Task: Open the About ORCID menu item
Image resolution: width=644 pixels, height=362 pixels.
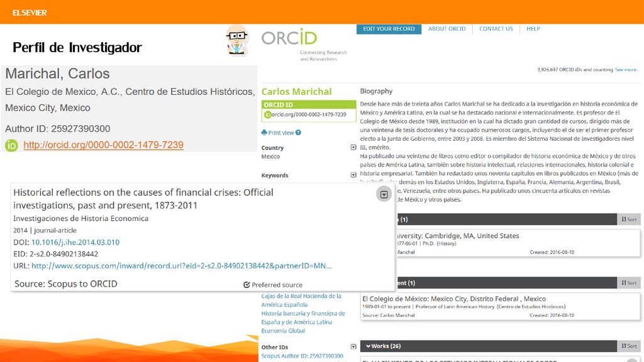Action: (x=447, y=29)
